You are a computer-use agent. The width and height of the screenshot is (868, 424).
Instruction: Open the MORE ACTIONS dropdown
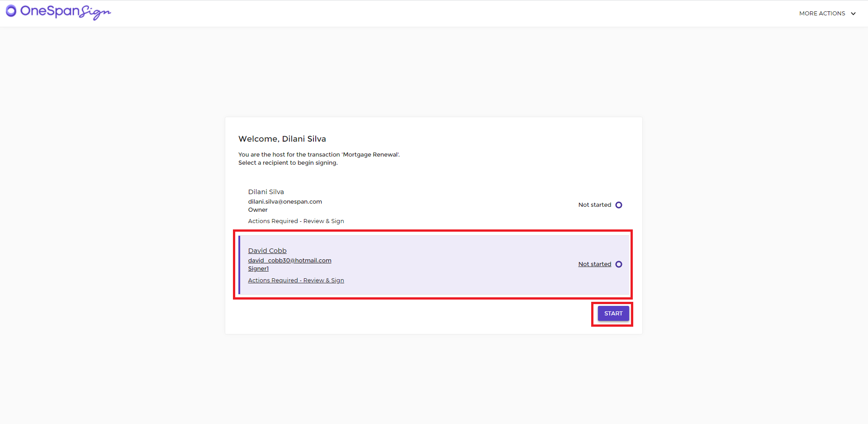pos(827,14)
